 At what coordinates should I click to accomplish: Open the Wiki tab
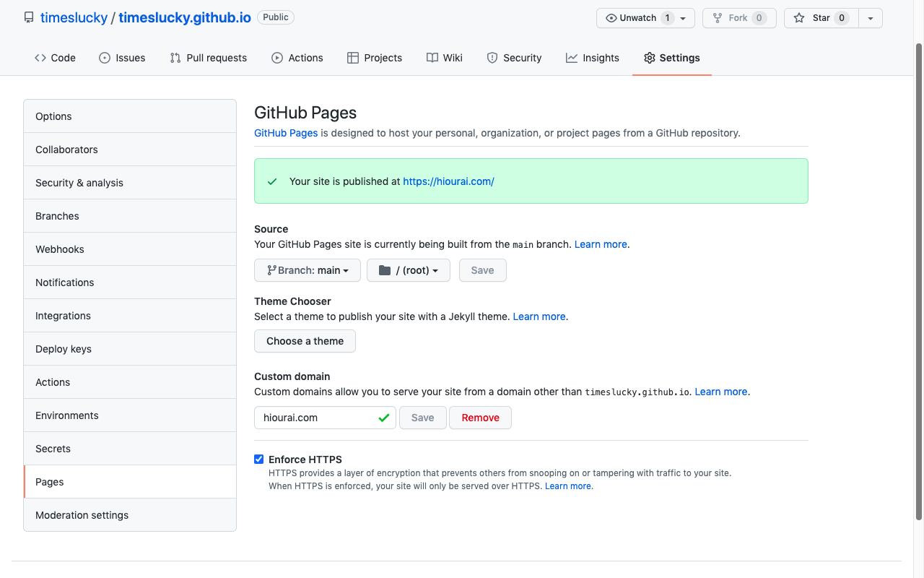[x=445, y=58]
